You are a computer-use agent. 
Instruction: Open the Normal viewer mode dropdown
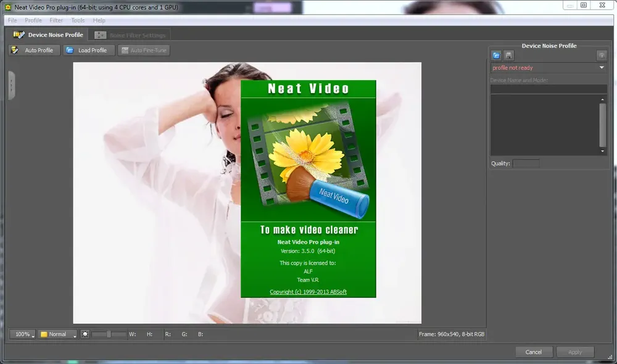[58, 334]
